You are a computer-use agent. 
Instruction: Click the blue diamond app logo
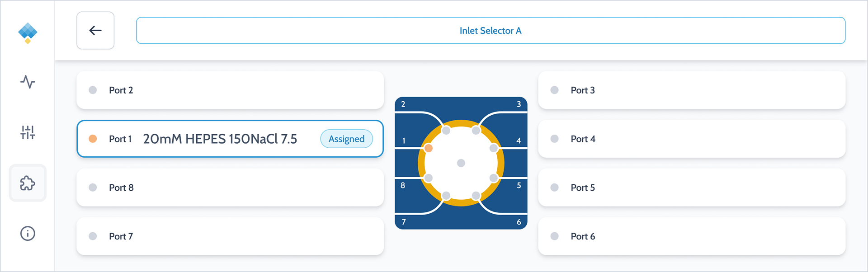[x=28, y=33]
